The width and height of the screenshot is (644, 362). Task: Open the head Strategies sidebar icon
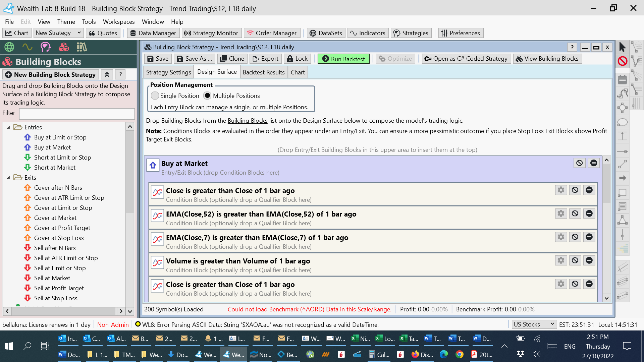click(x=46, y=47)
